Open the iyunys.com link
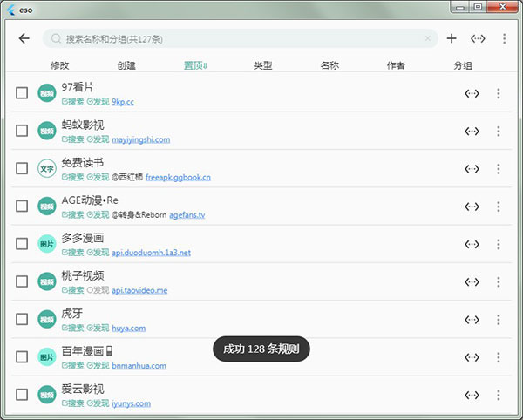This screenshot has height=420, width=523. coord(131,403)
